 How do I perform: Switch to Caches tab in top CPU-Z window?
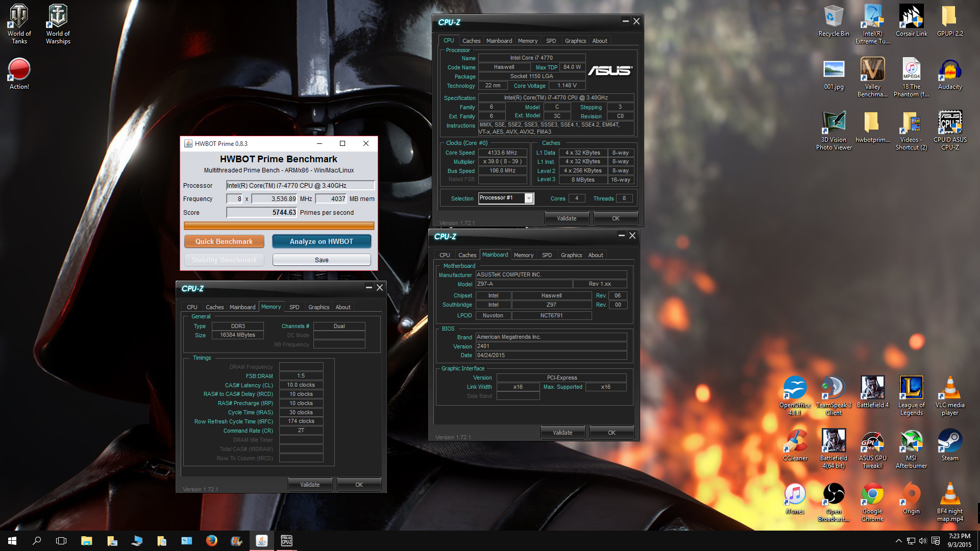click(471, 41)
